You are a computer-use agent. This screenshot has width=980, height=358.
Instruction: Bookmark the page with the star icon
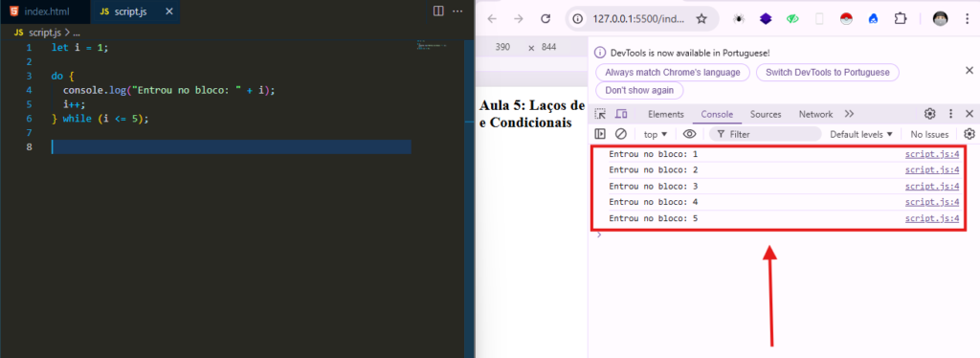pyautogui.click(x=702, y=19)
